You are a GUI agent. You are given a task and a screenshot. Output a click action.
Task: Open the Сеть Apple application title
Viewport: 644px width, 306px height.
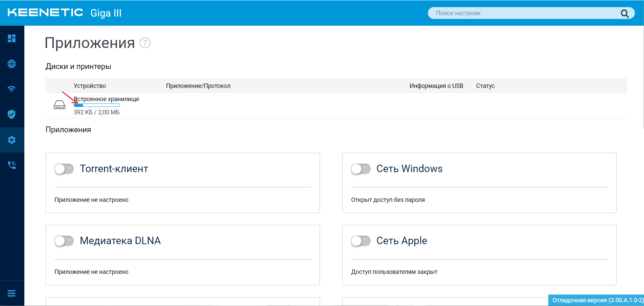402,241
